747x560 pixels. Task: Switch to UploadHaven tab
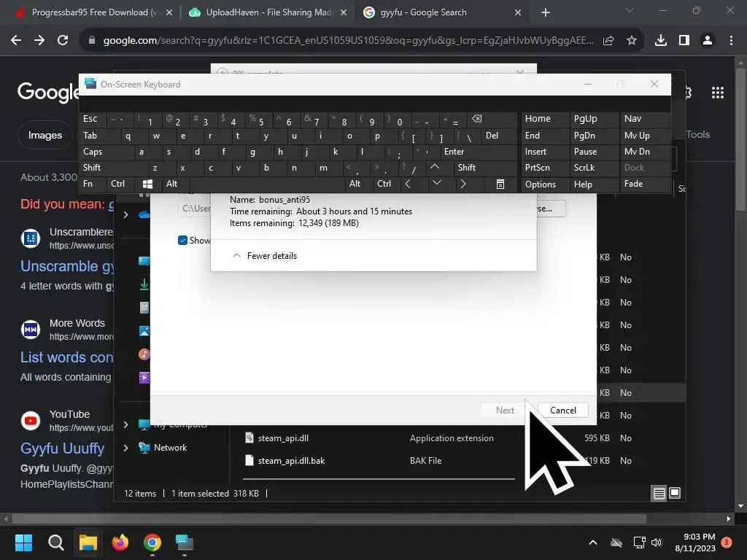click(268, 13)
